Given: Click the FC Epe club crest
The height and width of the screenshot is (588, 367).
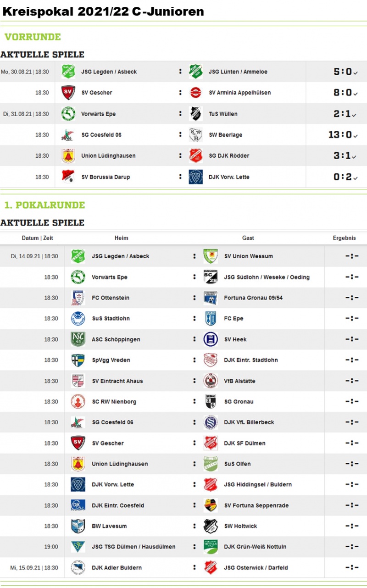Looking at the screenshot, I should click(211, 318).
